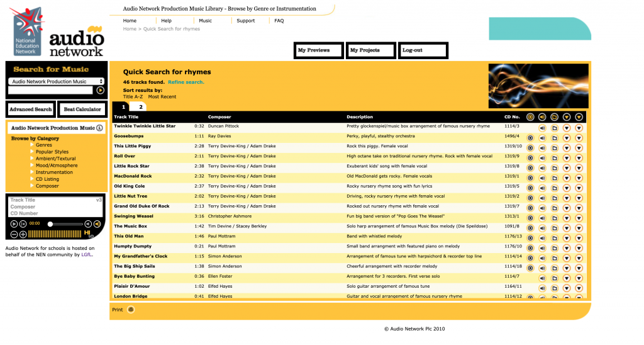Click the disc icon in the table header
This screenshot has height=345, width=644.
[x=530, y=117]
